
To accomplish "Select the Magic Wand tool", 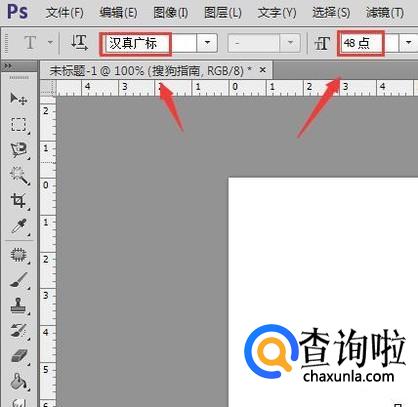I will pyautogui.click(x=19, y=175).
